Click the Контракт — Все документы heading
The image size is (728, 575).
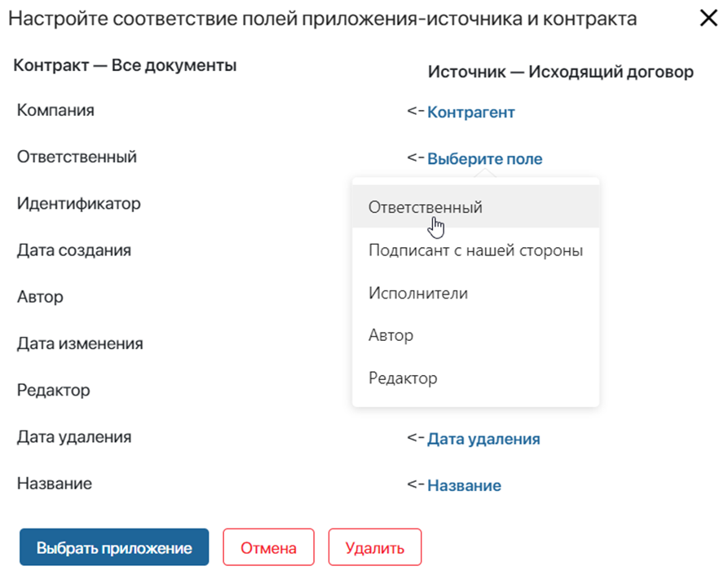point(125,65)
